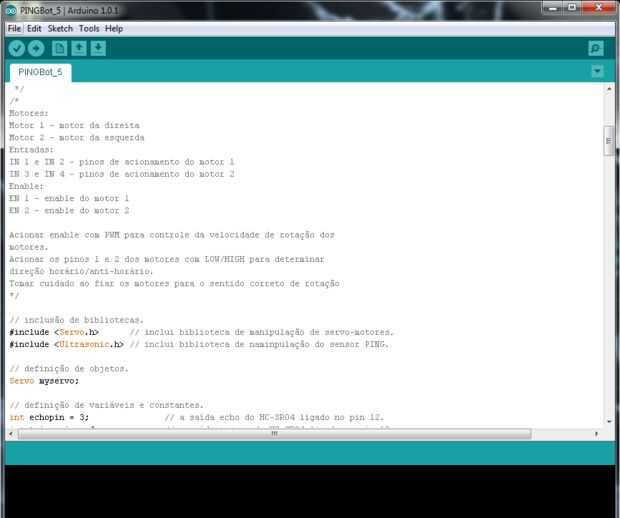Image resolution: width=620 pixels, height=518 pixels.
Task: Click the line '#include <Ultrasonic.h>'
Action: (66, 344)
